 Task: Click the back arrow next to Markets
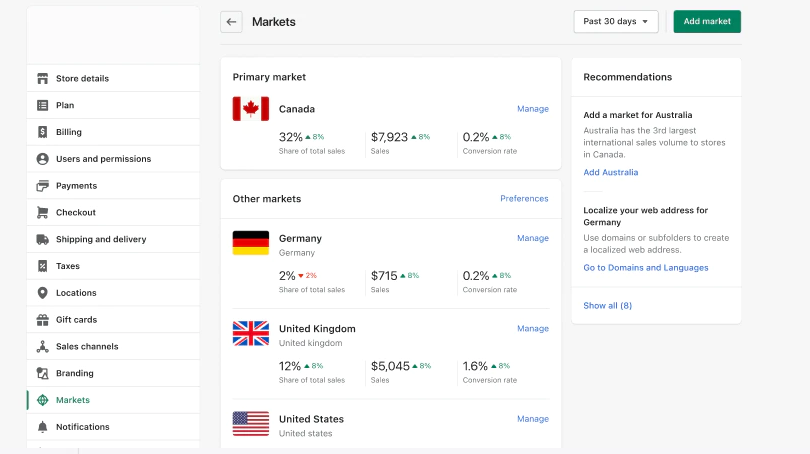click(x=231, y=22)
